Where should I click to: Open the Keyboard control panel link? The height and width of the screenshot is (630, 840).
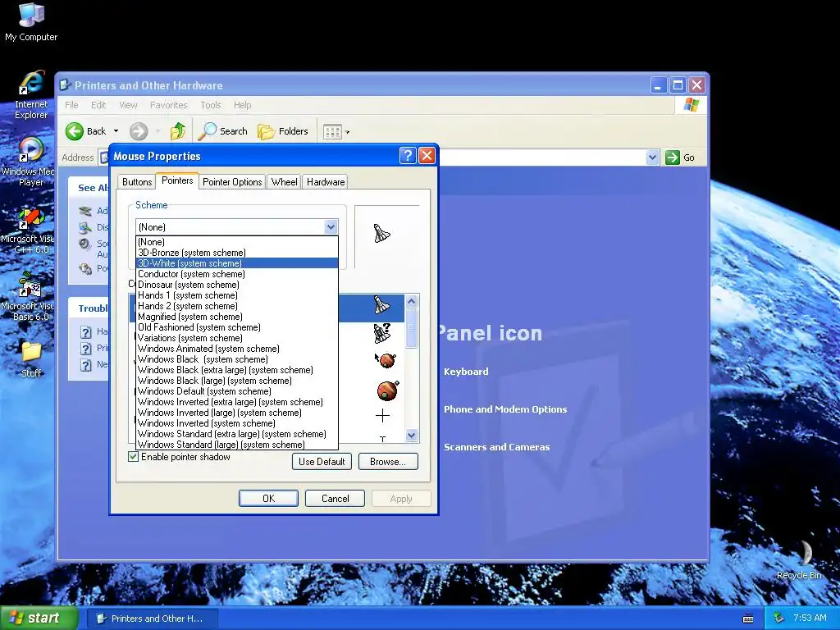point(466,372)
